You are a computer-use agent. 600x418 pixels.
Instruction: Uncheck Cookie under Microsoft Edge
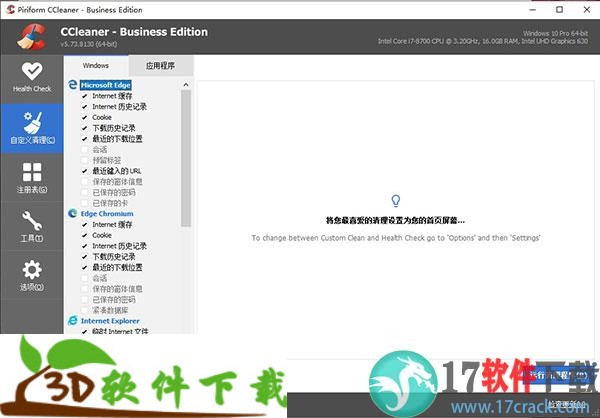coord(85,118)
